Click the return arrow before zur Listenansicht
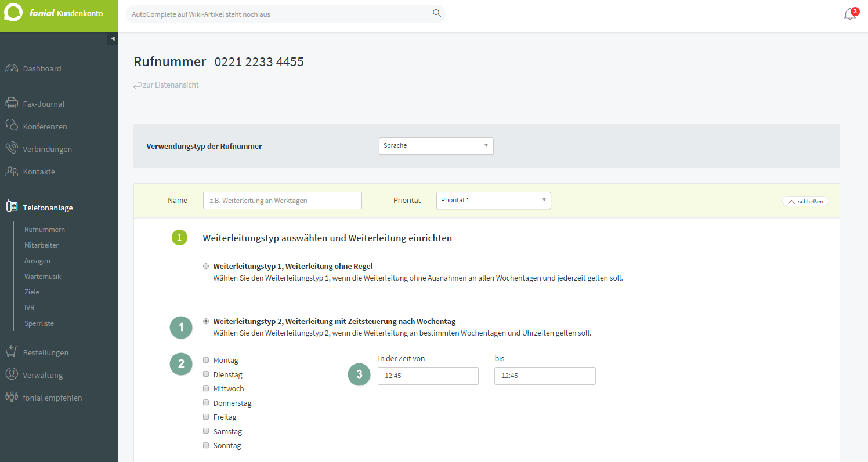Viewport: 868px width, 462px height. (x=138, y=85)
